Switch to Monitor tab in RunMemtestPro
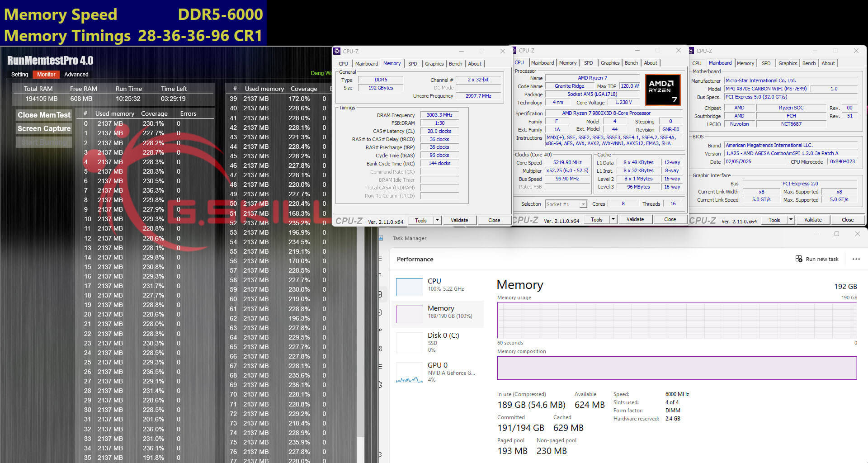868x463 pixels. pyautogui.click(x=46, y=75)
